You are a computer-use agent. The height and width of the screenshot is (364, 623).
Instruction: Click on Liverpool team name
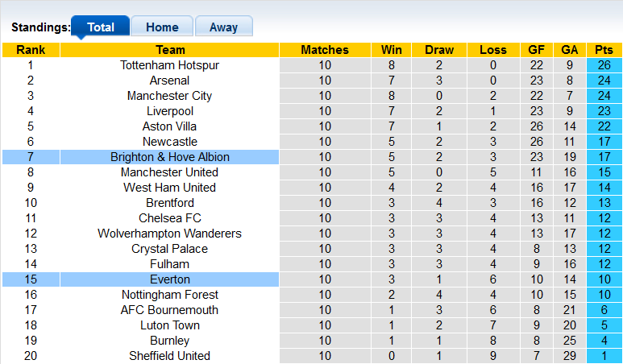(x=169, y=111)
